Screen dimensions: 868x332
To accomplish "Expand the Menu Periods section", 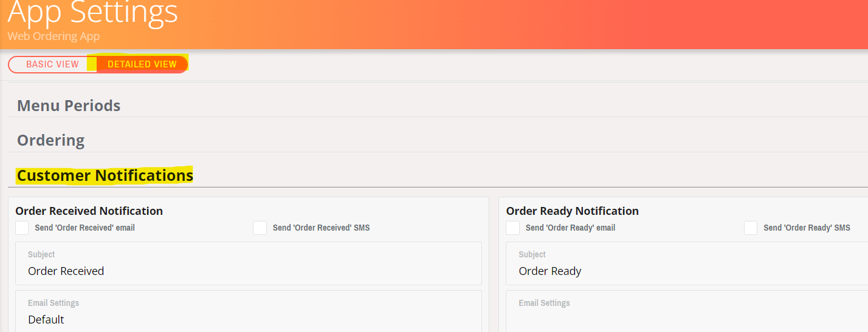I will [69, 106].
